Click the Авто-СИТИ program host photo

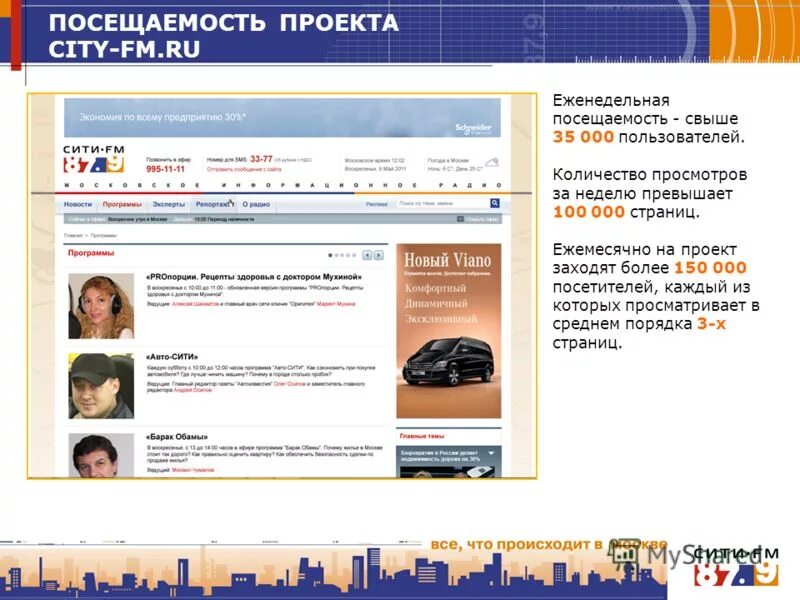coord(101,386)
